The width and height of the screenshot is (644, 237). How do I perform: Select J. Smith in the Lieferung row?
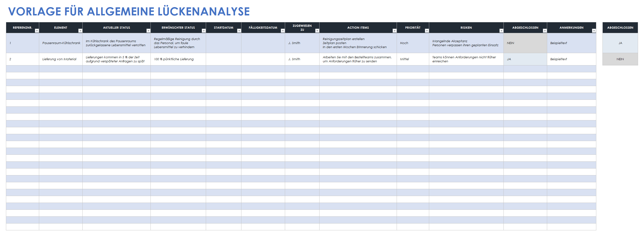pos(302,59)
